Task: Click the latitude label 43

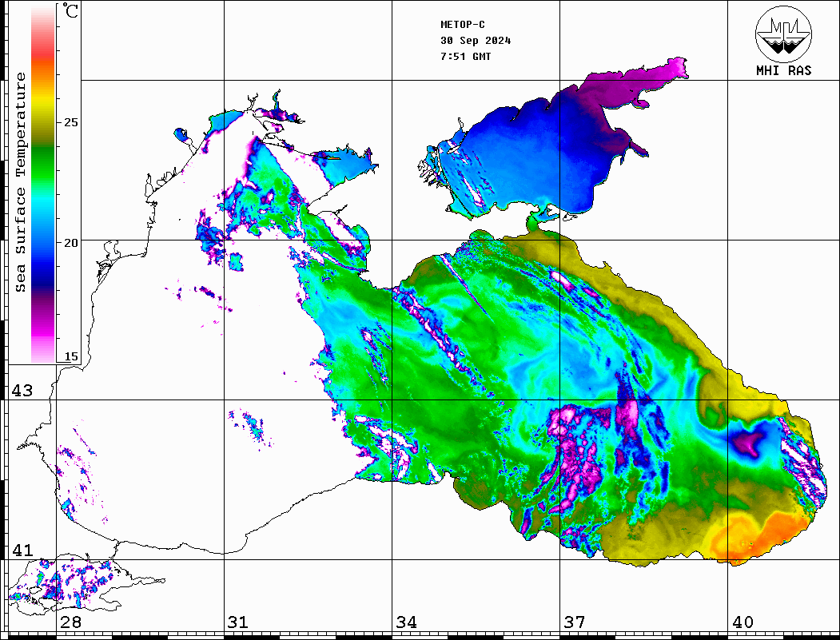Action: (x=22, y=391)
